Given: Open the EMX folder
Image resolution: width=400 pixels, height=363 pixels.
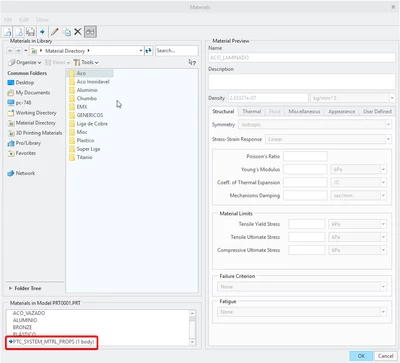Looking at the screenshot, I should (78, 107).
